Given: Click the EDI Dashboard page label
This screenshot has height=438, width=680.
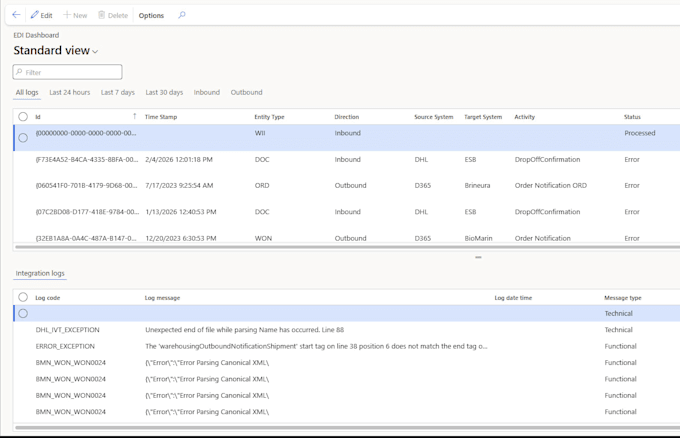Looking at the screenshot, I should point(36,35).
